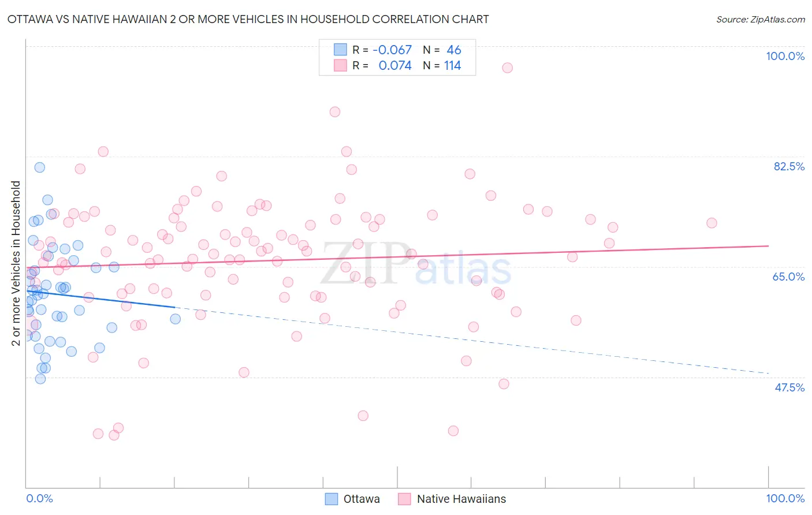
Task: Click the chart title text
Action: [x=248, y=19]
